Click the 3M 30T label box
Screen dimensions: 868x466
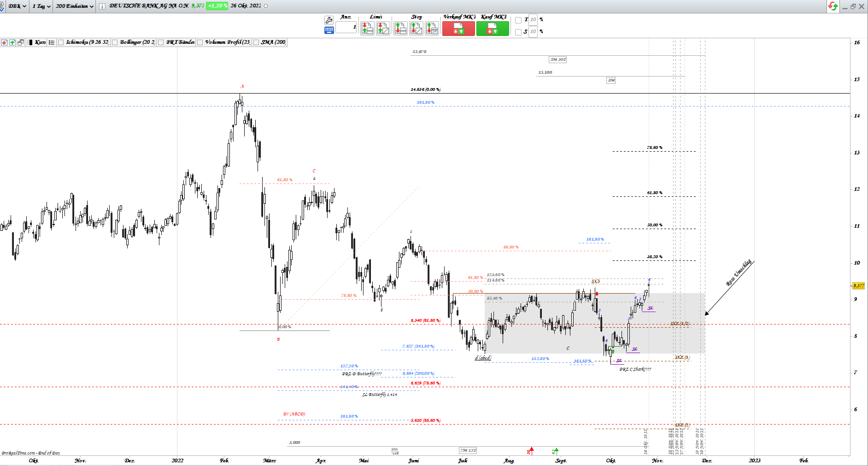pos(558,59)
